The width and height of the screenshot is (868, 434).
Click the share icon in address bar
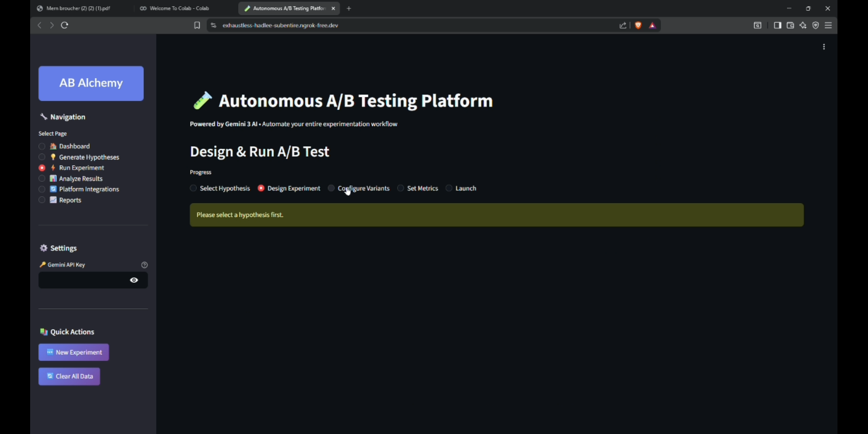tap(623, 25)
